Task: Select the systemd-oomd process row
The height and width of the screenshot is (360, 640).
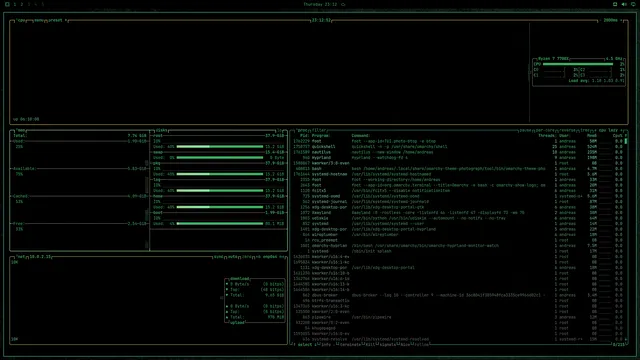Action: pyautogui.click(x=458, y=196)
